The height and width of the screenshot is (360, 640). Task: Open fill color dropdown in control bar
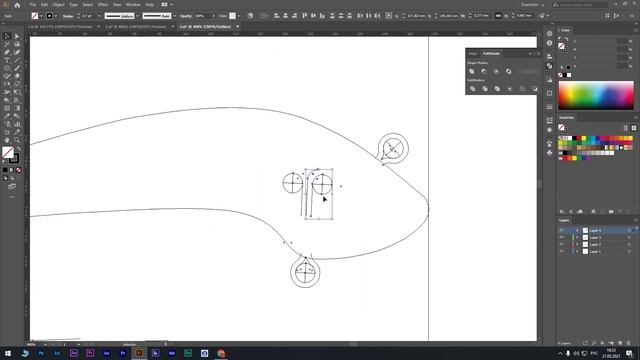[x=41, y=16]
